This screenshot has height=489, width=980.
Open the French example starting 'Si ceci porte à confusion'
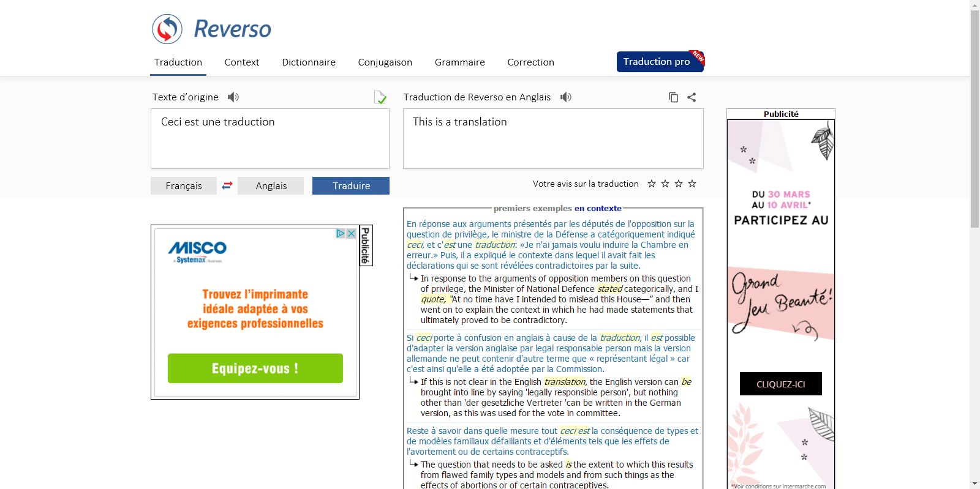[552, 353]
